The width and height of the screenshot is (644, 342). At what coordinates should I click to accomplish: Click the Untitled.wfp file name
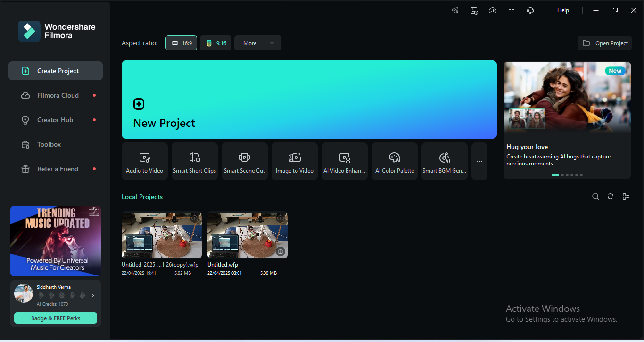click(x=223, y=265)
